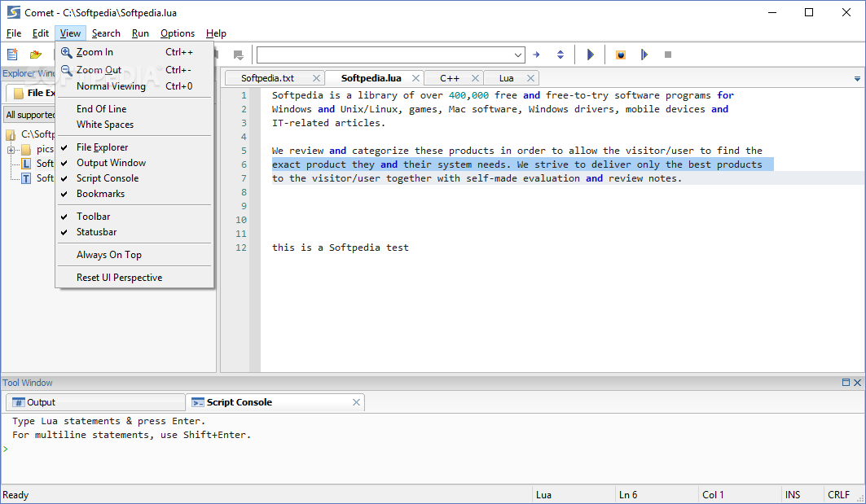
Task: Click line number 12 in gutter
Action: click(x=241, y=248)
